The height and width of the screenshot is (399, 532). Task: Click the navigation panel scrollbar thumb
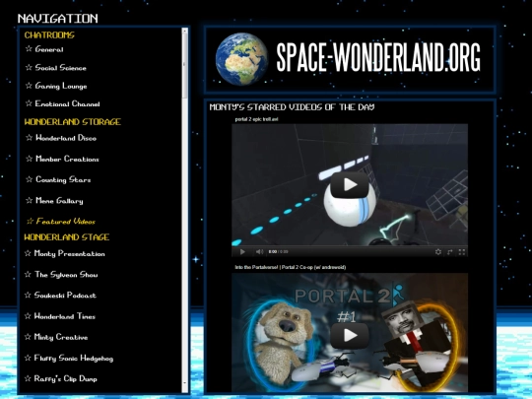pos(185,66)
